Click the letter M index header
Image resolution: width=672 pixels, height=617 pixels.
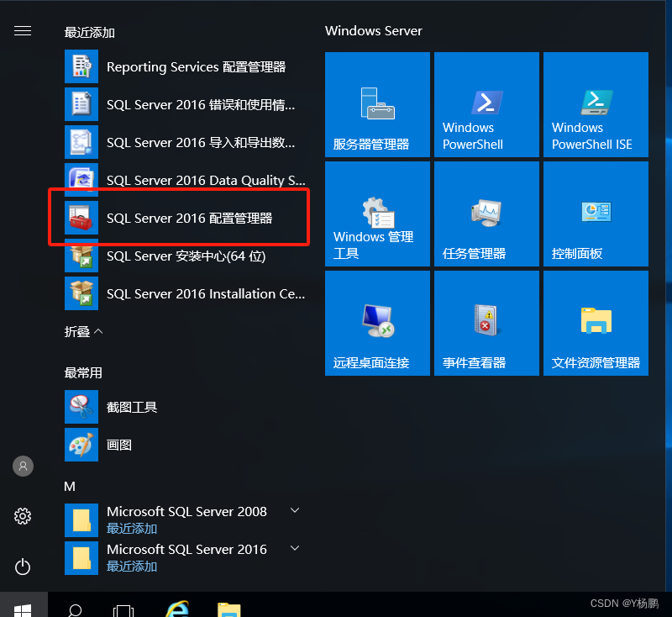70,486
